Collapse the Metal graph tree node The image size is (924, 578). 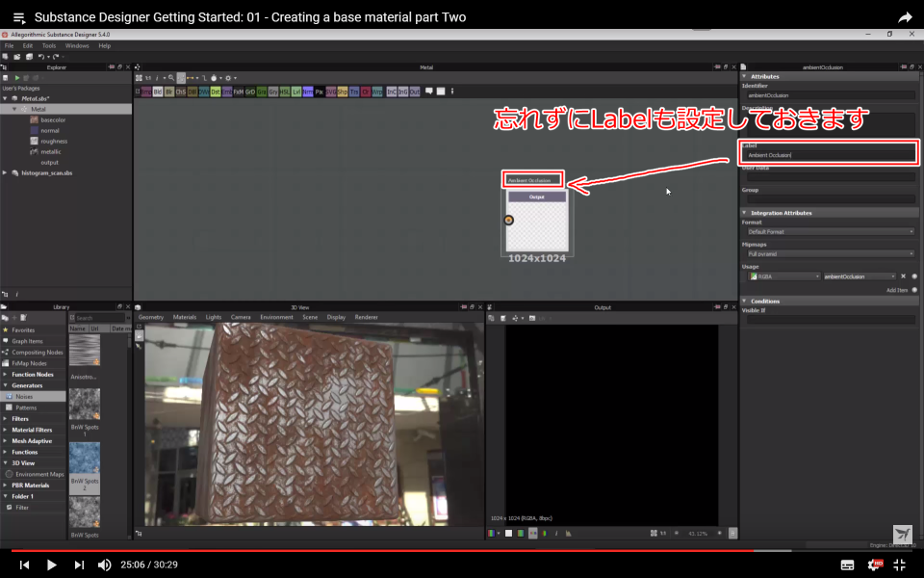(14, 109)
